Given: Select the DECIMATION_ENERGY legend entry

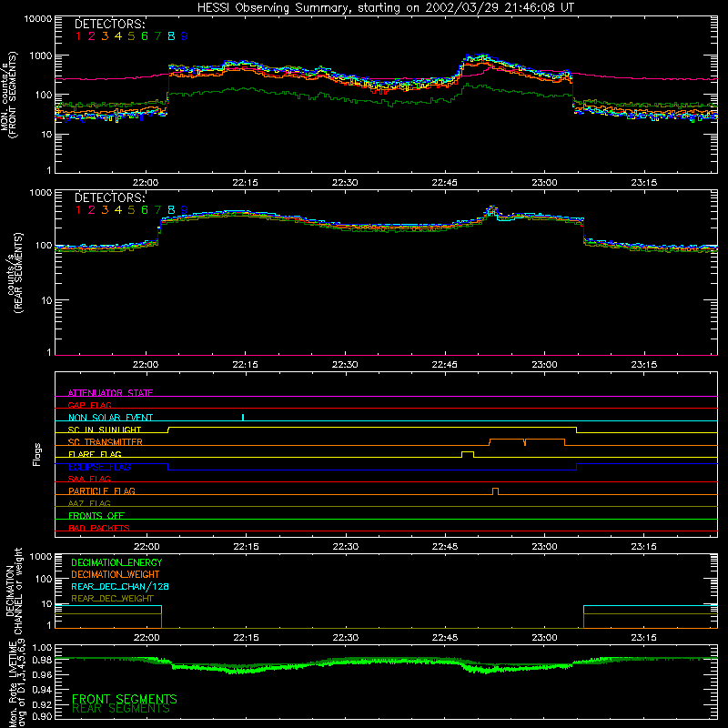Looking at the screenshot, I should (x=116, y=562).
